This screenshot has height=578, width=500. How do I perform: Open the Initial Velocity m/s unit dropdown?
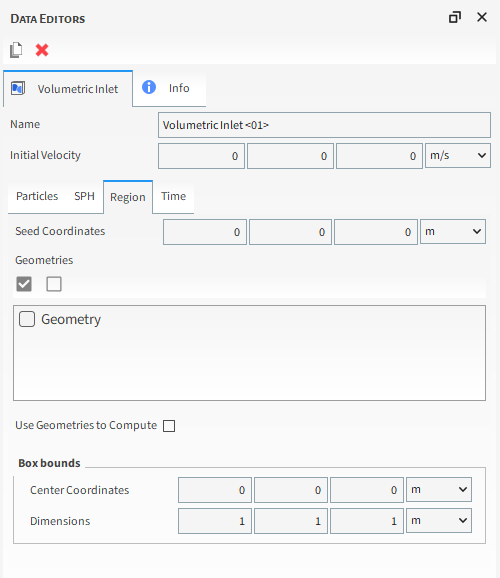point(458,156)
